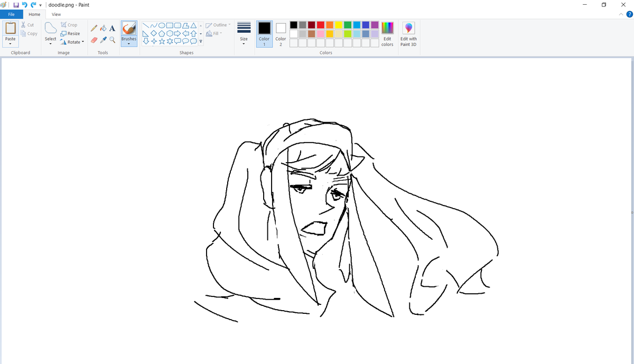Pick the green color swatch
The image size is (634, 364).
(348, 25)
